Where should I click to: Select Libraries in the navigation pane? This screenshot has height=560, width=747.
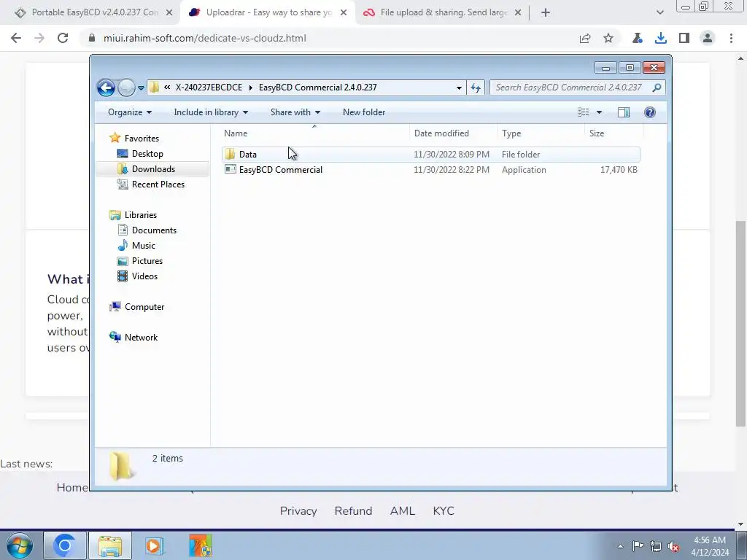click(141, 215)
